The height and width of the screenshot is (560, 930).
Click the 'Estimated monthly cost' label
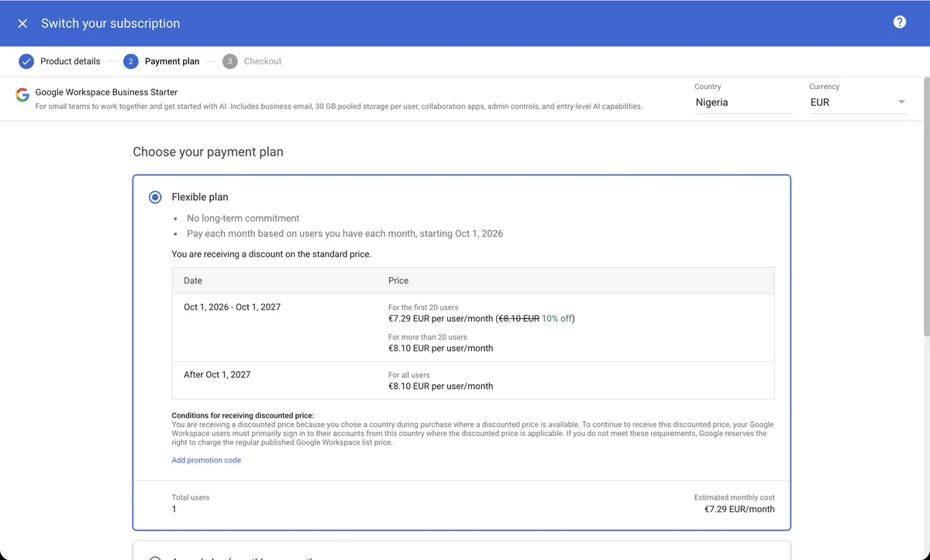735,497
